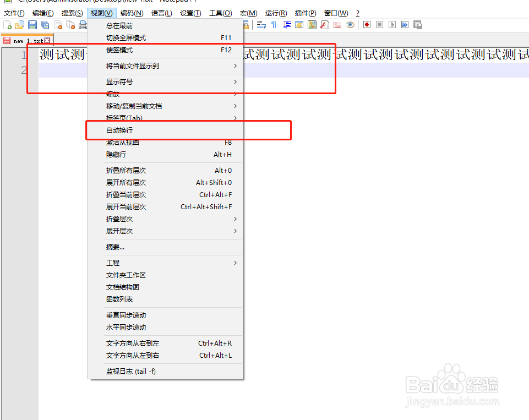Click the Print toolbar icon
The image size is (529, 420).
click(x=81, y=24)
